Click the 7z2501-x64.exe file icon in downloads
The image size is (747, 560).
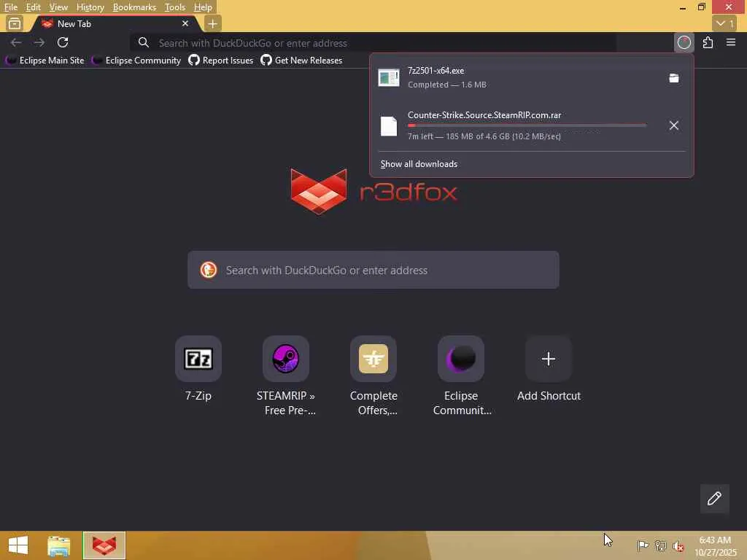click(x=389, y=77)
